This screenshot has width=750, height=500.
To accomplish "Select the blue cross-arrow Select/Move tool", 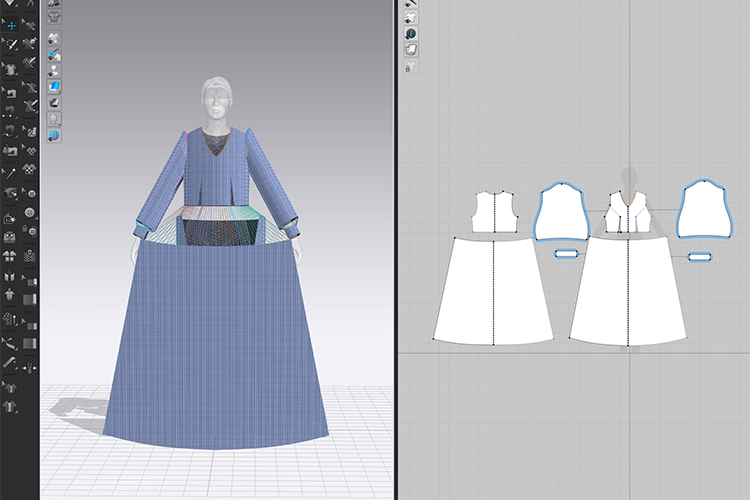I will (x=10, y=24).
